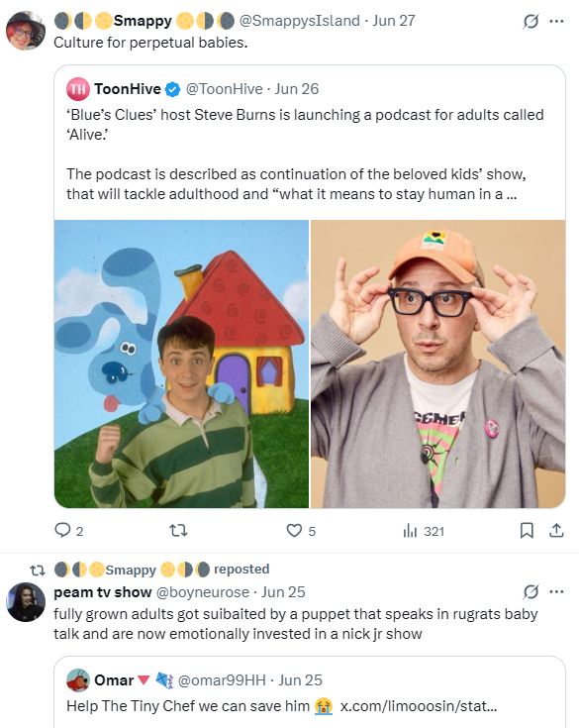This screenshot has height=728, width=579.
Task: Open Grok icon on peam tv show post
Action: (531, 591)
